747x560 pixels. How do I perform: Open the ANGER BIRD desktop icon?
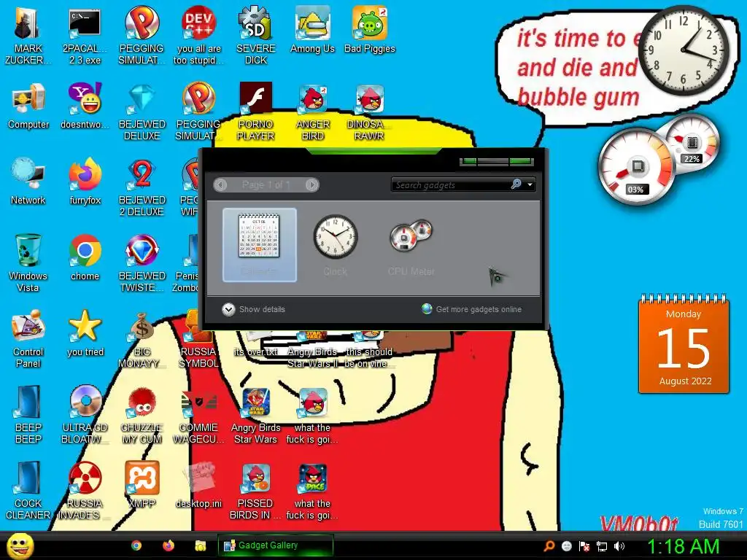[312, 112]
